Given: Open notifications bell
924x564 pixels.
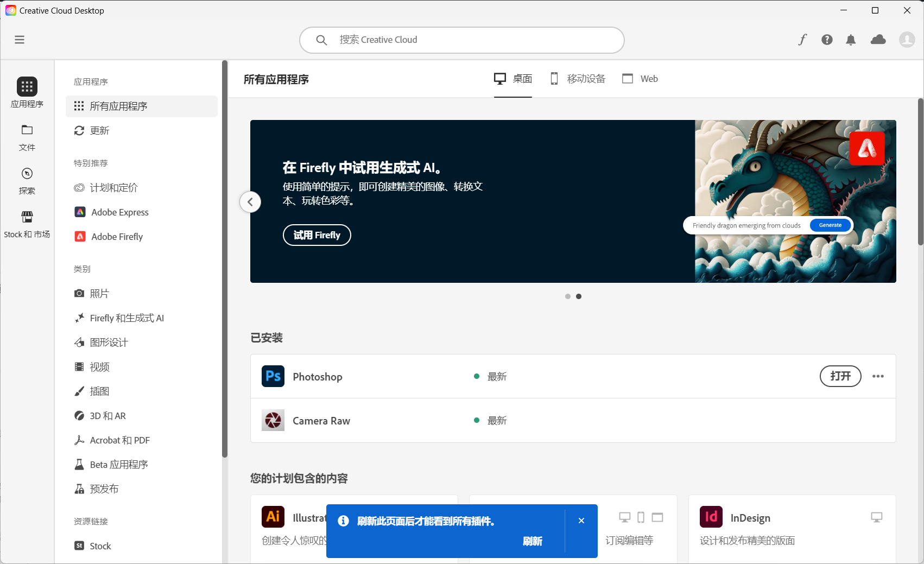Looking at the screenshot, I should [851, 40].
